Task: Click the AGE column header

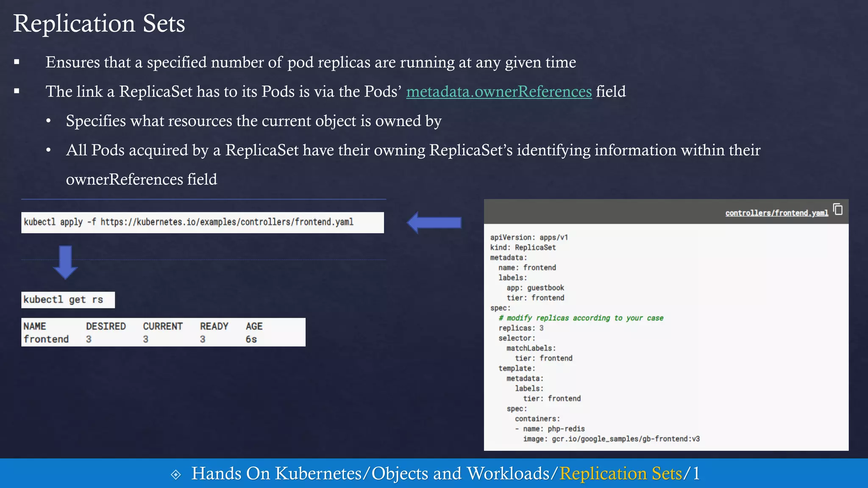Action: (254, 326)
